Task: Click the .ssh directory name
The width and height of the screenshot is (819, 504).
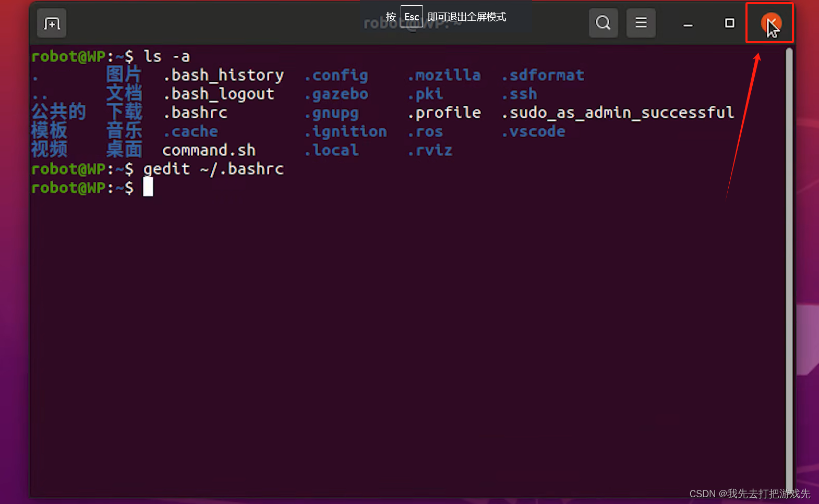Action: [x=520, y=94]
